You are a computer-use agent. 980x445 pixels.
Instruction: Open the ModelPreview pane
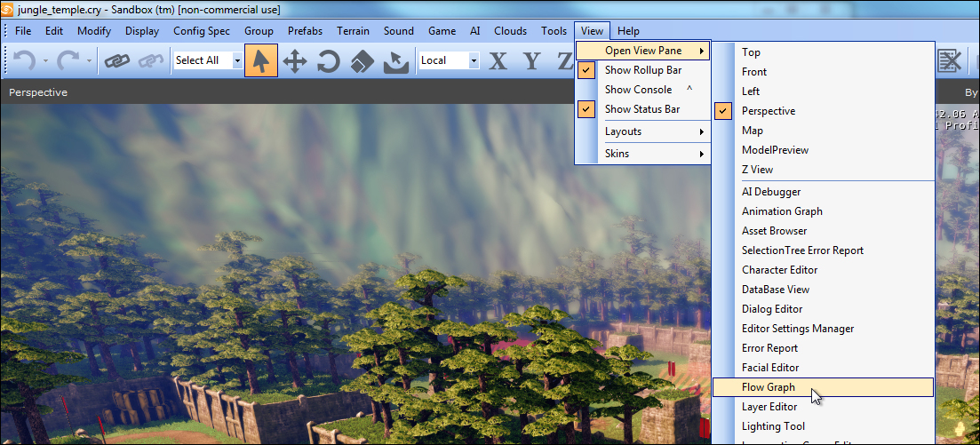[823, 149]
